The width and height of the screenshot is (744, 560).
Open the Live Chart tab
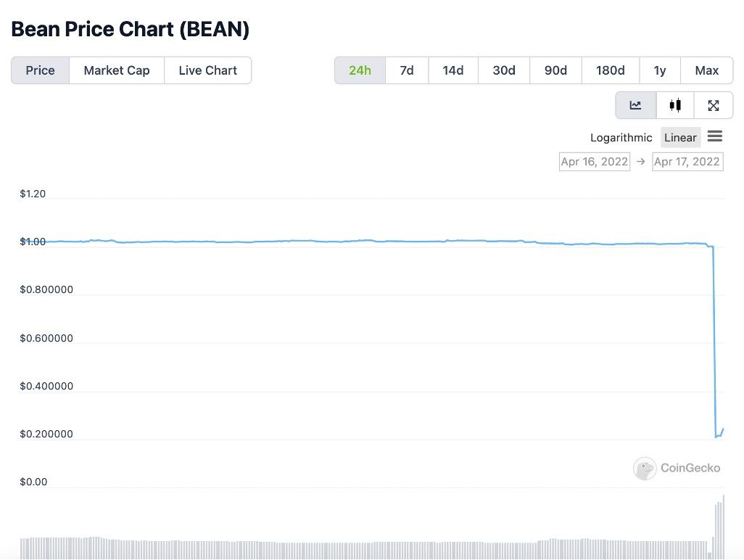pos(208,70)
